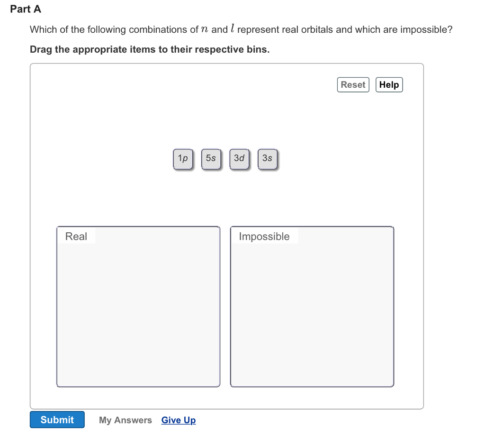Click the Part A heading
Viewport: 485px width, 448px height.
pyautogui.click(x=26, y=9)
